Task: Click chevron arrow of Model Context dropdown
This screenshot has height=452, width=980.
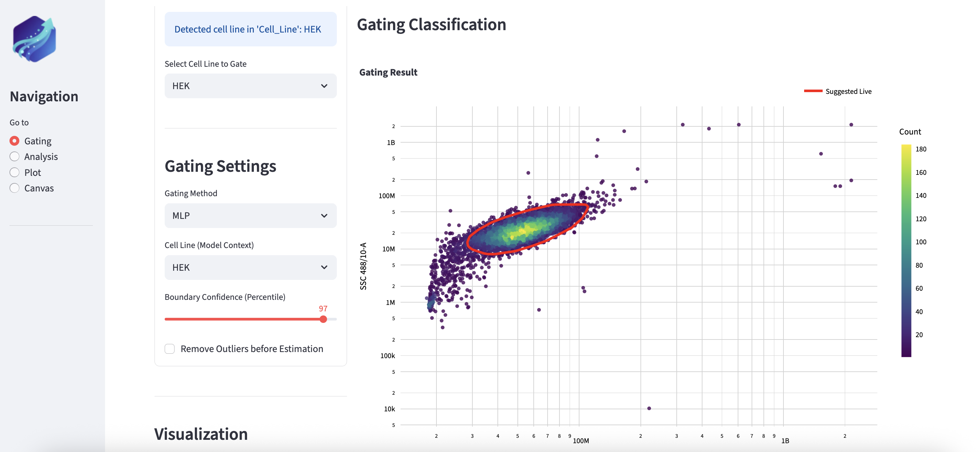Action: (324, 267)
